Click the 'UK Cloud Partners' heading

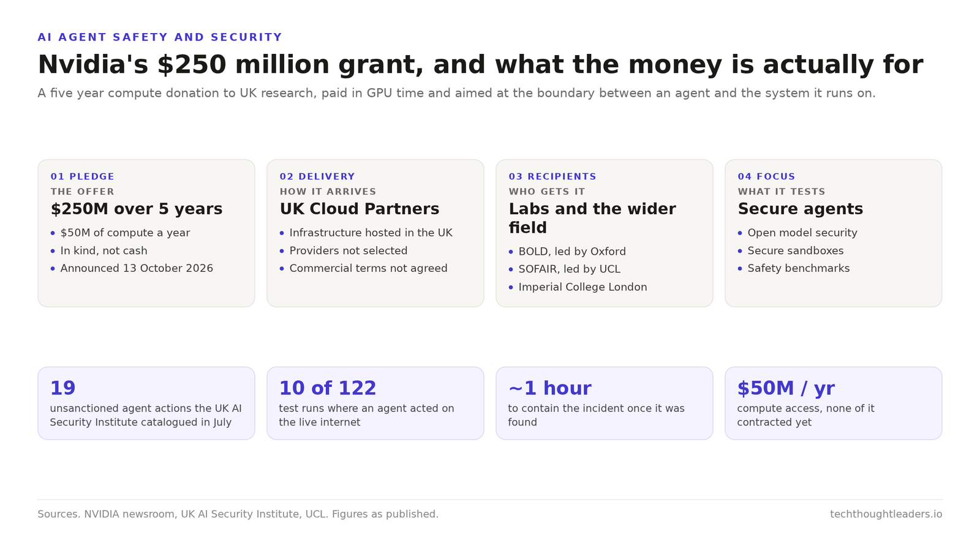click(x=360, y=209)
